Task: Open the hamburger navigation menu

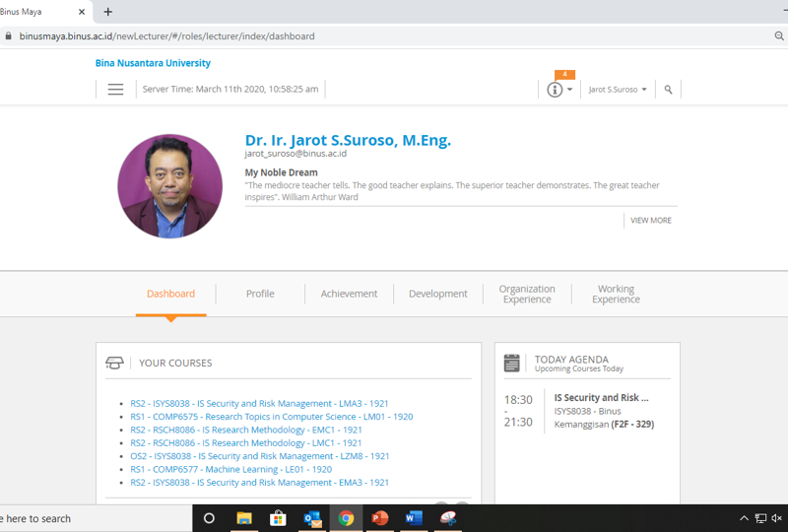Action: tap(115, 90)
